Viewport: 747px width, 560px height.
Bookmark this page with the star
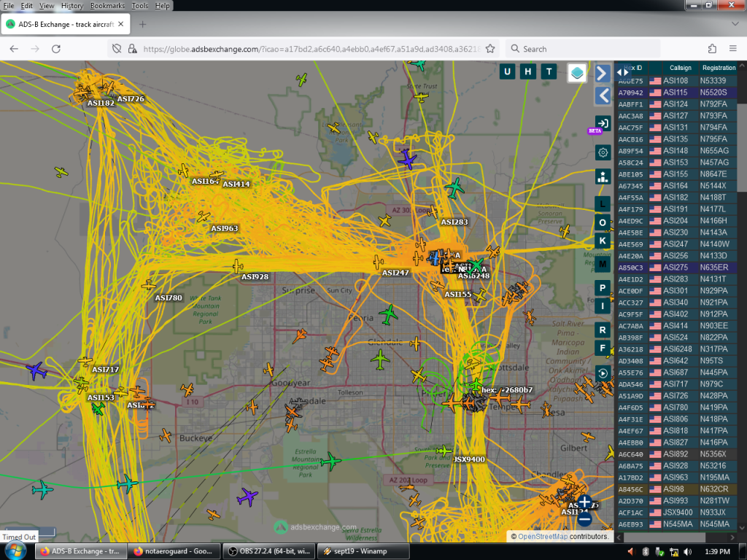point(489,49)
